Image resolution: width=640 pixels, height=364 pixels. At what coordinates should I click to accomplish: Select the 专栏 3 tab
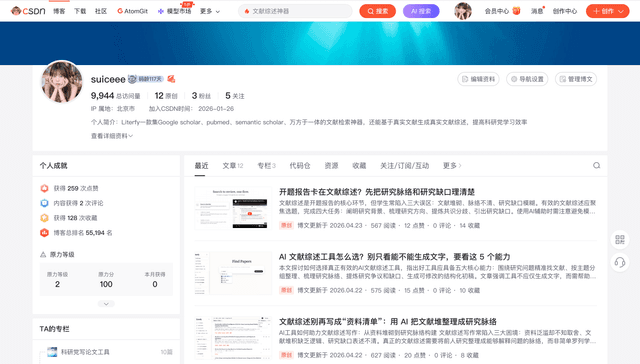(x=267, y=165)
